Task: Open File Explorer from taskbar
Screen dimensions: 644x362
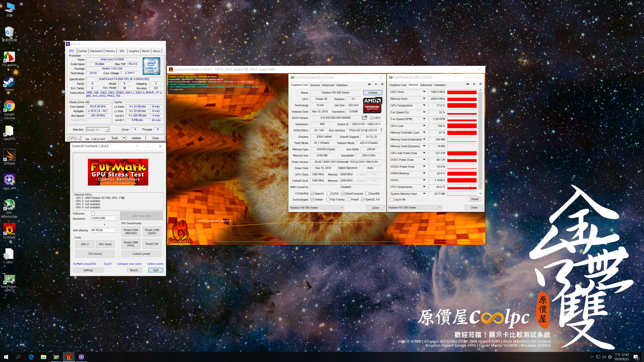Action: 43,357
